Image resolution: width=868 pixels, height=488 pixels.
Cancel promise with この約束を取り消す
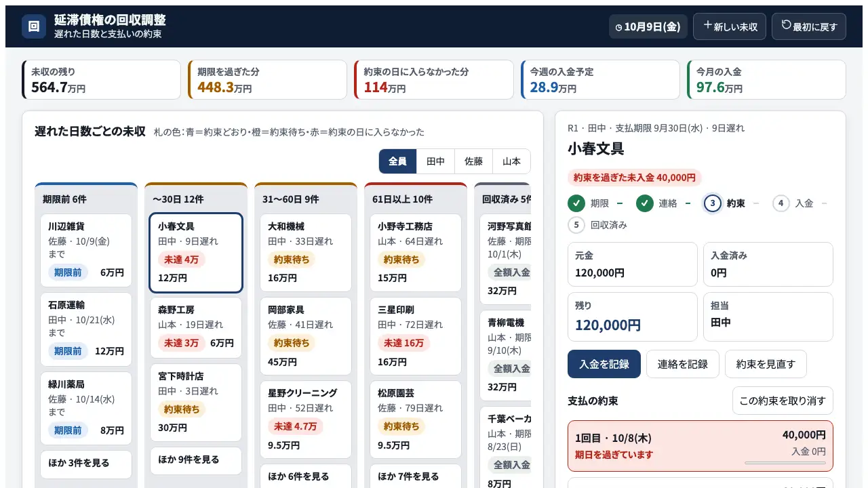click(x=783, y=401)
